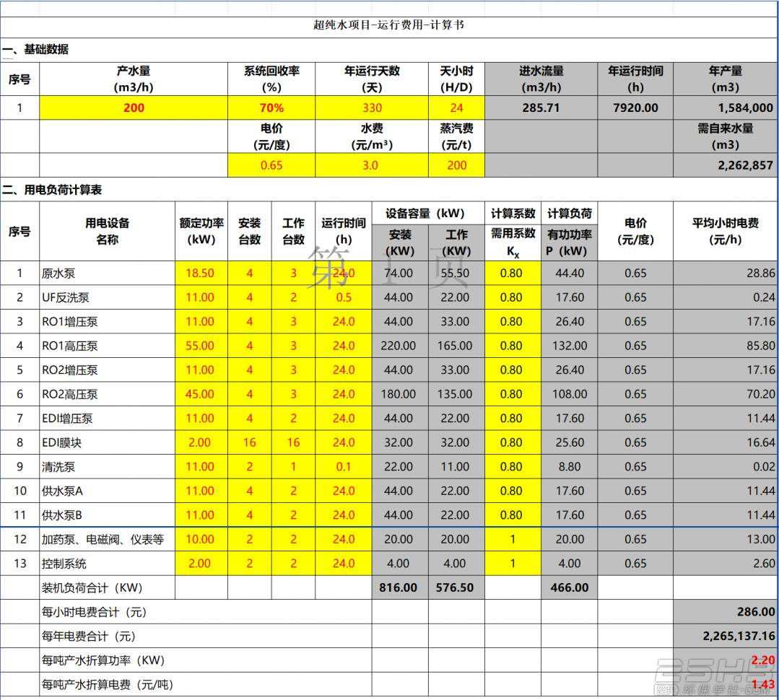Viewport: 779px width, 700px height.
Task: Select the 原水泵 hourly cost 28.86
Action: [726, 273]
